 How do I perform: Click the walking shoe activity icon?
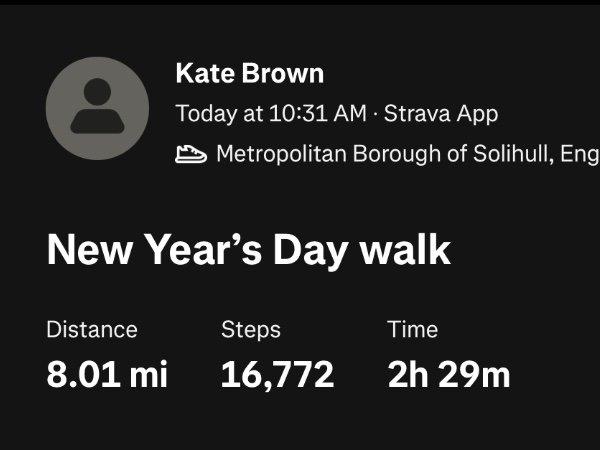(x=190, y=154)
